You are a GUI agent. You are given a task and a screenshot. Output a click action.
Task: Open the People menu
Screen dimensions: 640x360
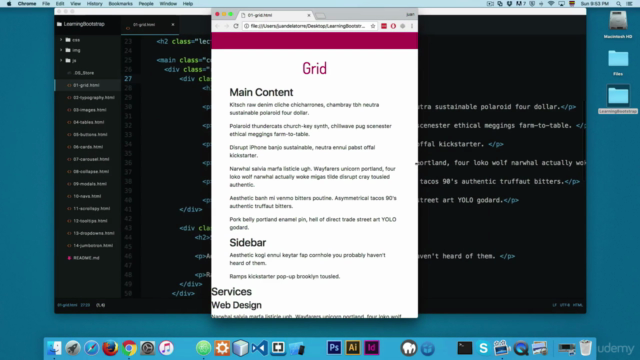[146, 4]
